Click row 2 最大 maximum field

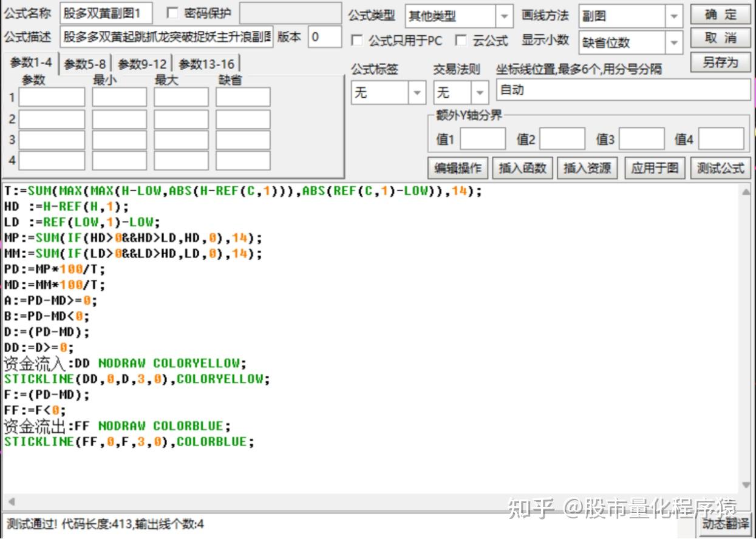coord(181,120)
